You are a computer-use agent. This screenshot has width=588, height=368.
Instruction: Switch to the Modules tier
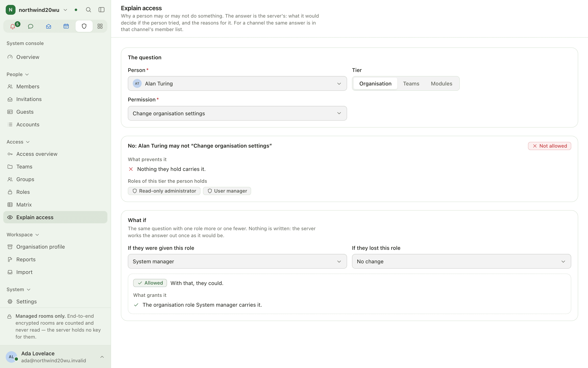click(x=441, y=83)
